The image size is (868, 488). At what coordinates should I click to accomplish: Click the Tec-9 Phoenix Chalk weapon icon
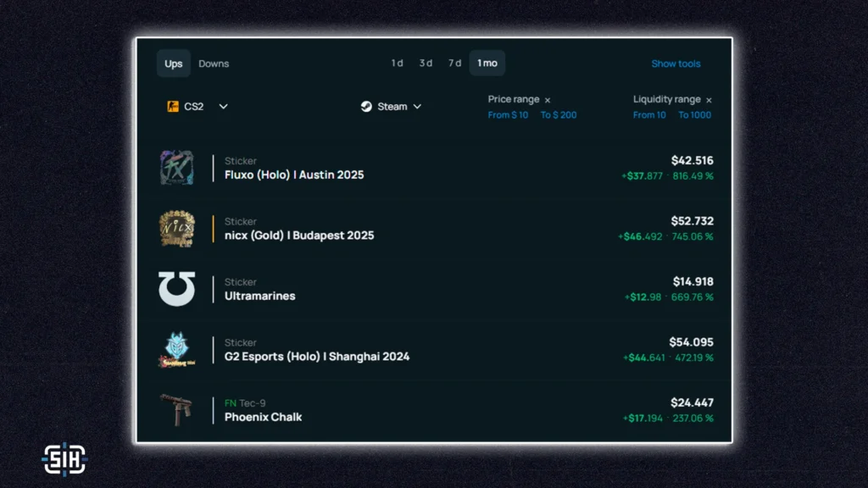[x=176, y=410]
